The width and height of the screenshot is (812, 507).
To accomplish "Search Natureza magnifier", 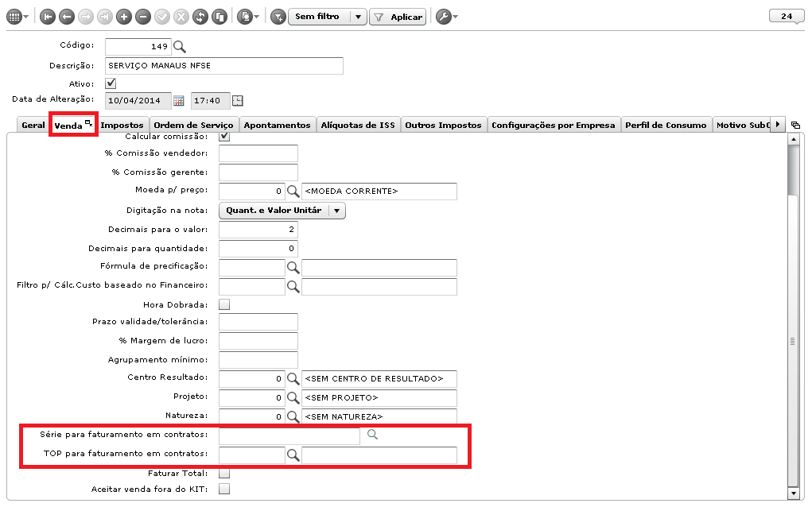I will coord(293,416).
